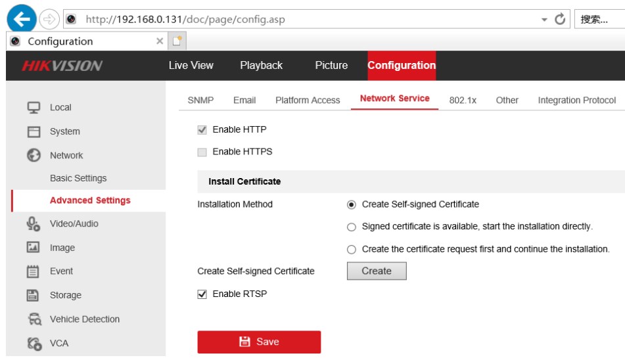Open the Live View menu
Screen dimensions: 625x364
[x=191, y=65]
